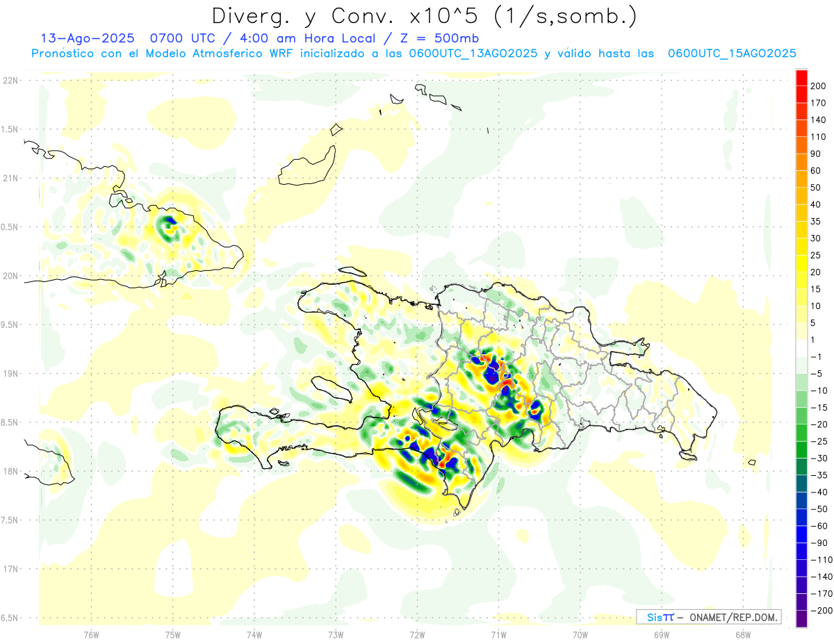Click the '21N' latitude label
Viewport: 834px width, 644px height.
coord(10,179)
